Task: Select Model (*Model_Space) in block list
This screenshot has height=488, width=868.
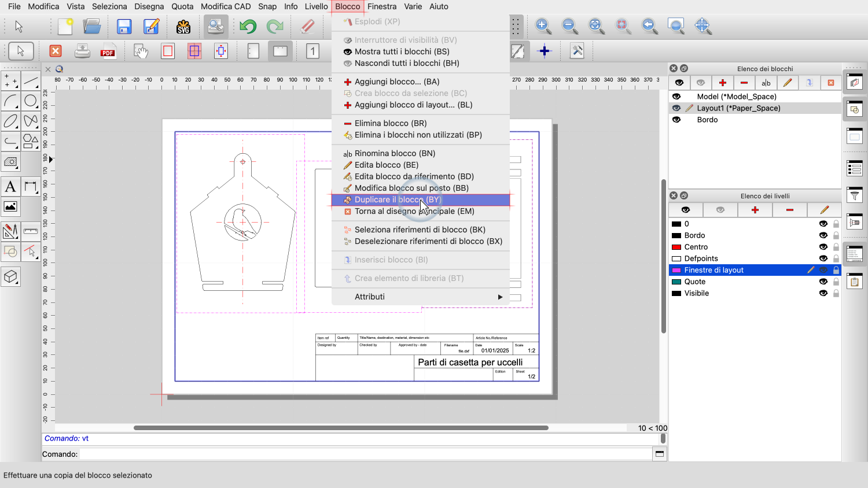Action: tap(736, 97)
